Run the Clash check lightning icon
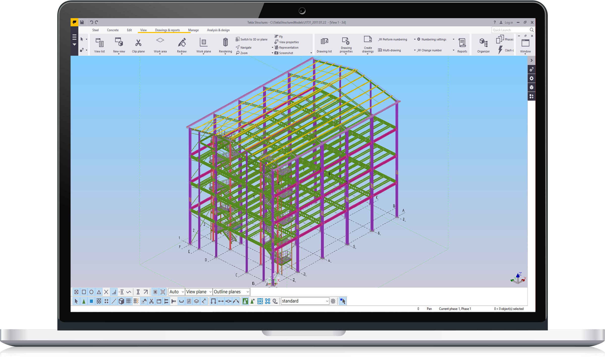The width and height of the screenshot is (605, 364). pyautogui.click(x=500, y=50)
